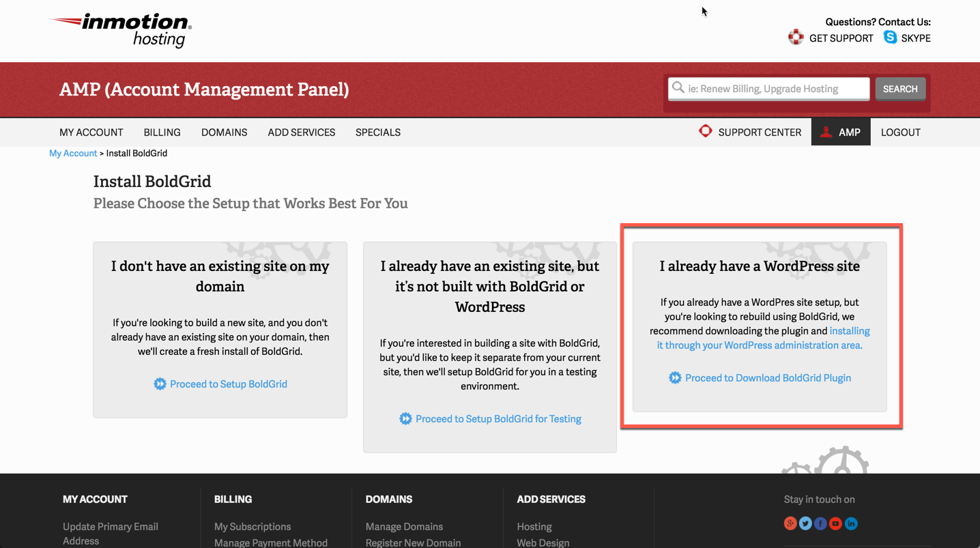Screen dimensions: 980x548
Task: Click the InMotion Hosting logo
Action: (121, 30)
